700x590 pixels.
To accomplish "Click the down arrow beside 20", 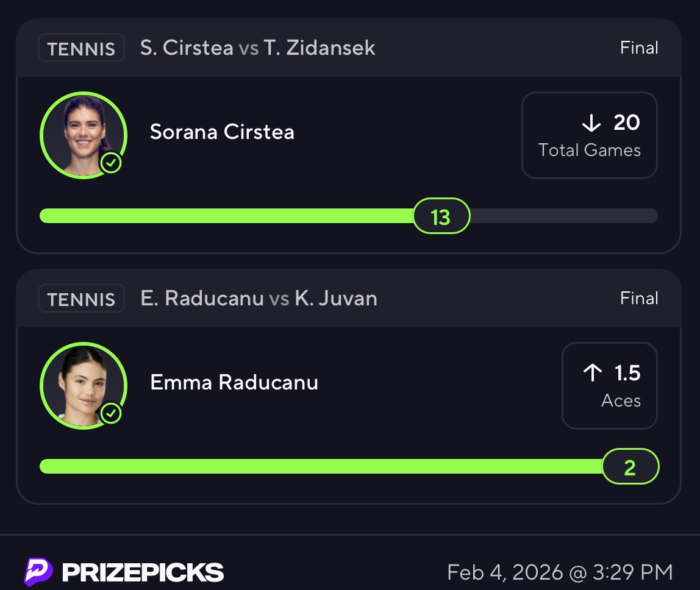I will pyautogui.click(x=591, y=123).
